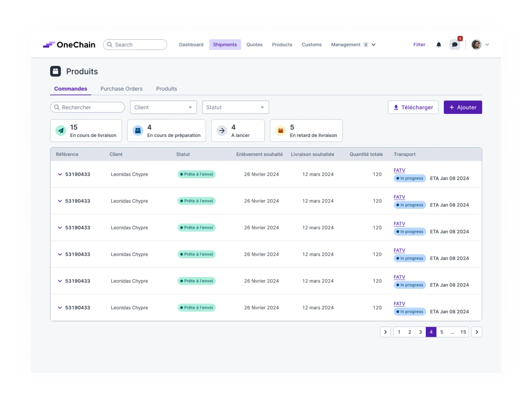
Task: Click the first row's Prête à l'envoi badge
Action: click(197, 174)
